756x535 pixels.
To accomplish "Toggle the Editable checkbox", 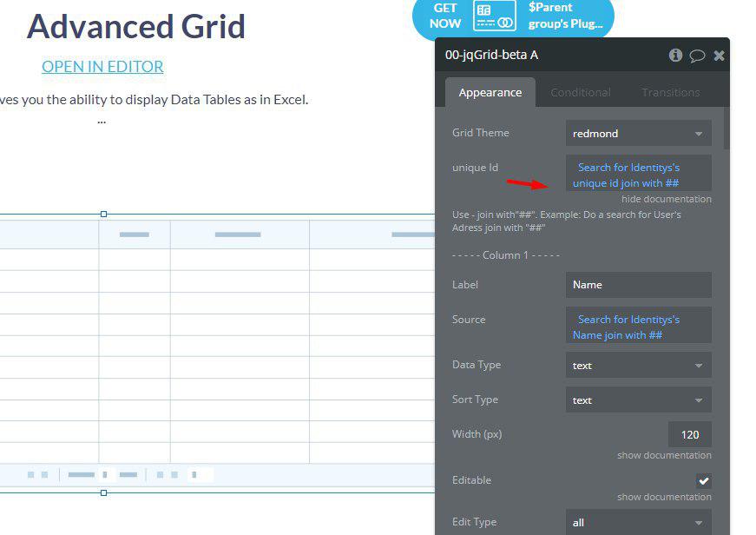I will pos(703,480).
